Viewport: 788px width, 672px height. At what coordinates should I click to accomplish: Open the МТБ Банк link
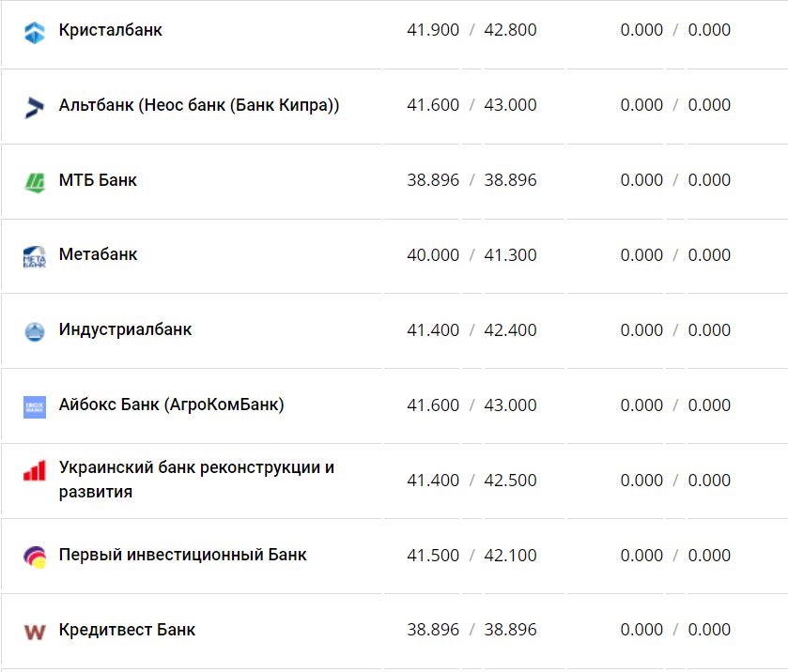coord(98,180)
